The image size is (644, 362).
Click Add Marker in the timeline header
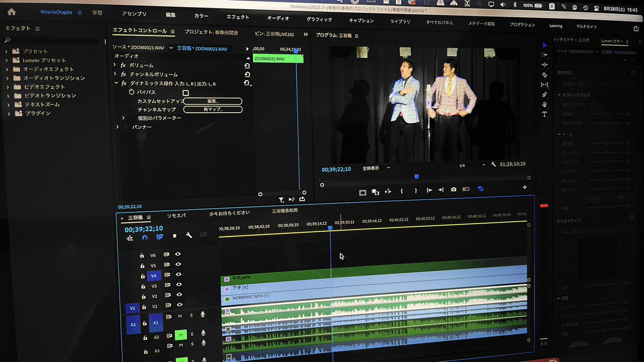tap(174, 236)
